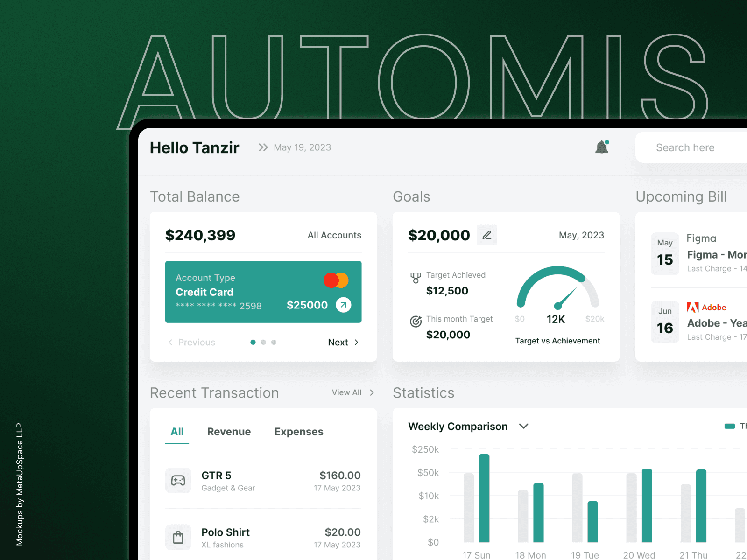The image size is (747, 560).
Task: Select the second carousel dot indicator
Action: click(x=263, y=342)
